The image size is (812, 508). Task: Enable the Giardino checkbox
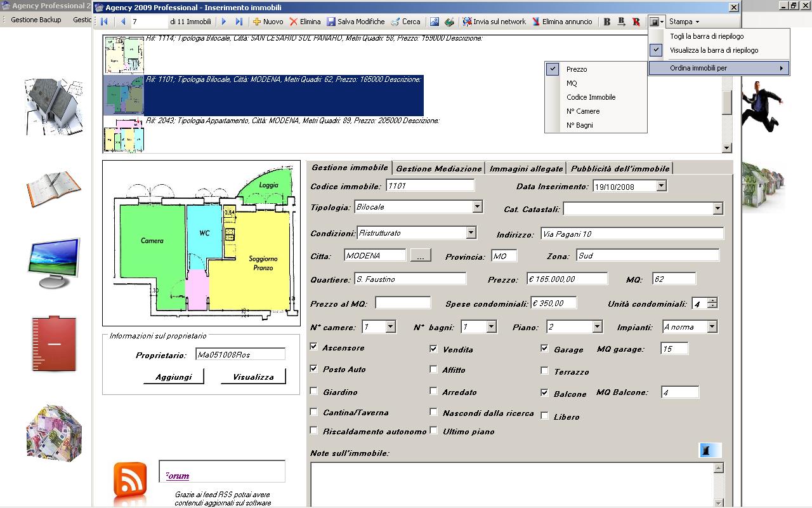point(313,391)
